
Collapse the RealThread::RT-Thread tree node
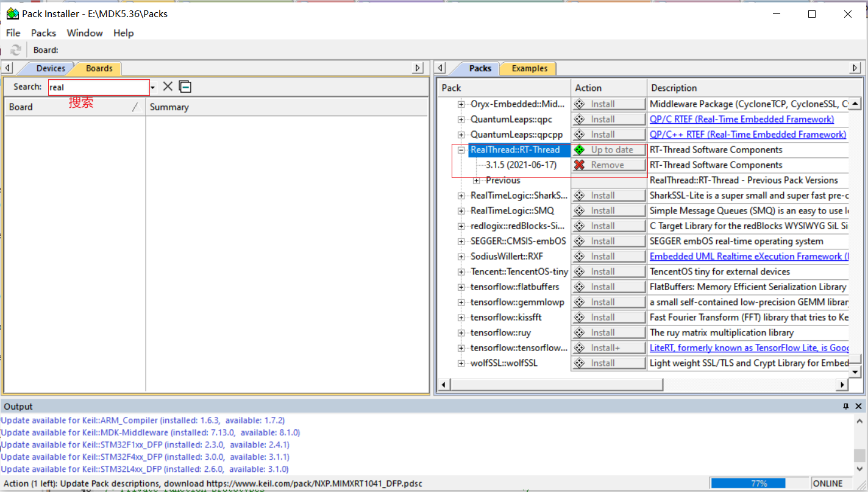pyautogui.click(x=461, y=149)
